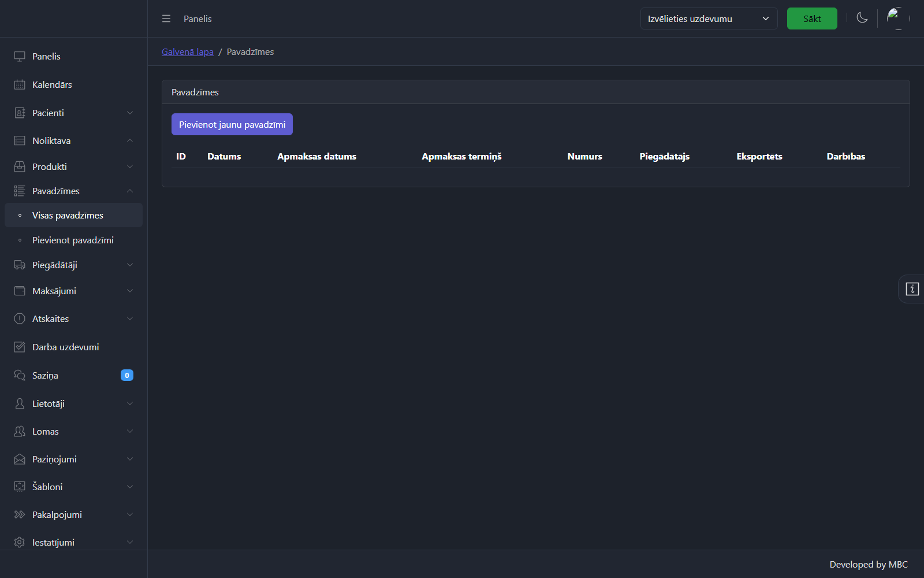The width and height of the screenshot is (924, 578).
Task: Expand the Maksājumi submenu chevron
Action: (x=130, y=291)
